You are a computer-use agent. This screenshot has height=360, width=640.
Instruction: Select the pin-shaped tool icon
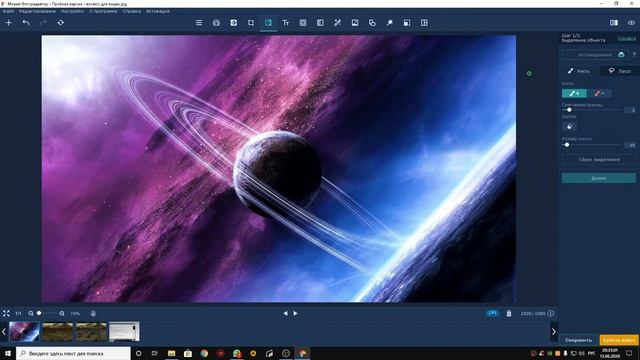click(390, 23)
